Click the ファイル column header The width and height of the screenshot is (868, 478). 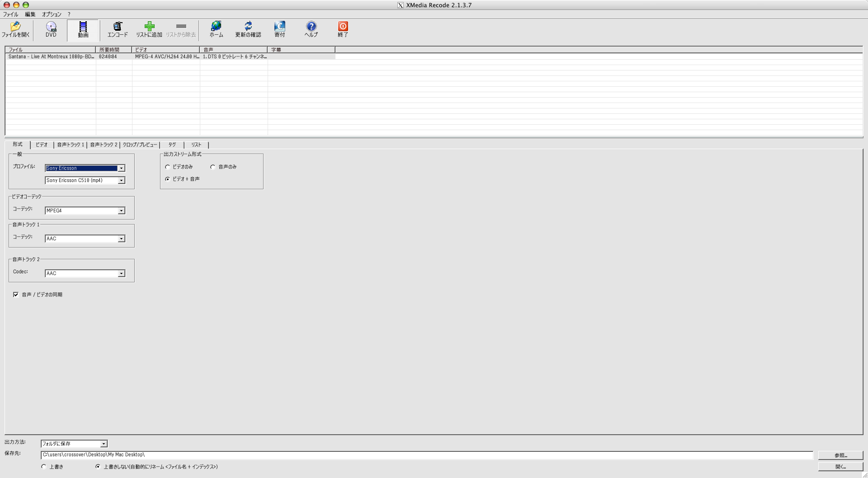pos(51,50)
